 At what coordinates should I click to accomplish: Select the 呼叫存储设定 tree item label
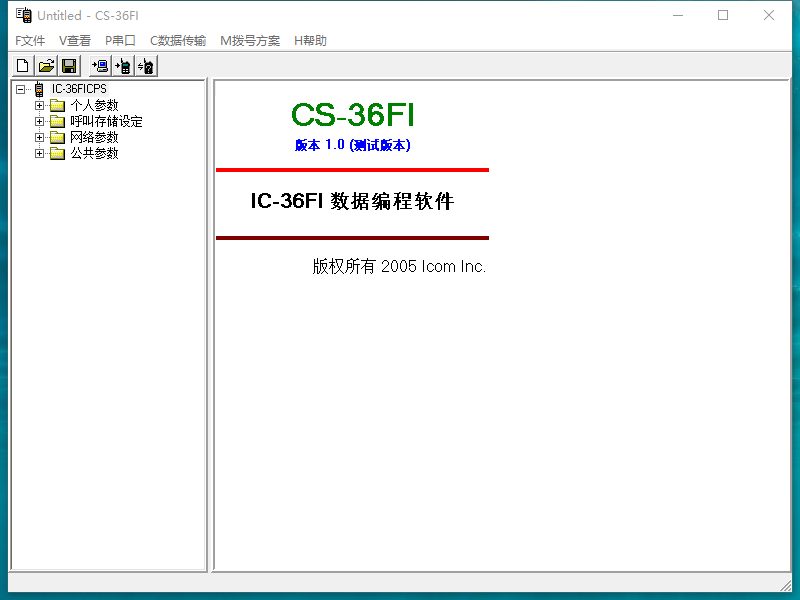[x=106, y=122]
